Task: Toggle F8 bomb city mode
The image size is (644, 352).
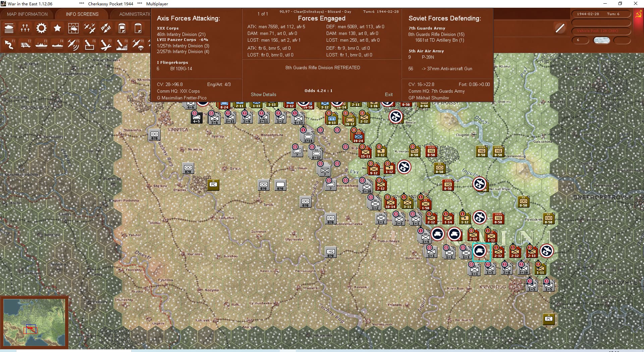Action: (122, 44)
